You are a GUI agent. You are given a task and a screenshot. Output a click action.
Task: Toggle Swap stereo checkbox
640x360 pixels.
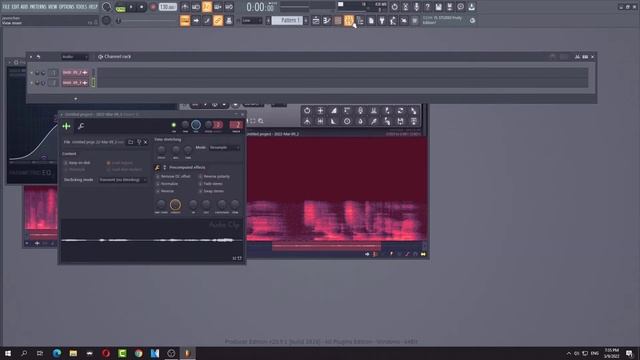pyautogui.click(x=200, y=191)
